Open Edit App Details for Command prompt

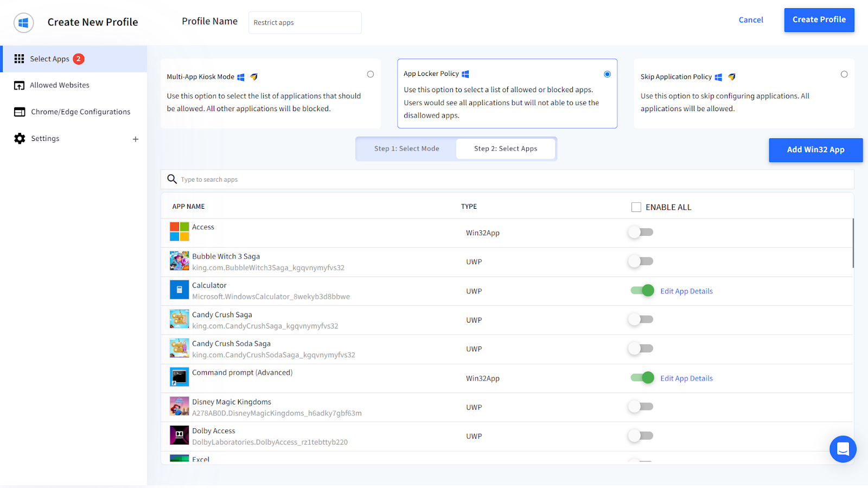(x=686, y=378)
